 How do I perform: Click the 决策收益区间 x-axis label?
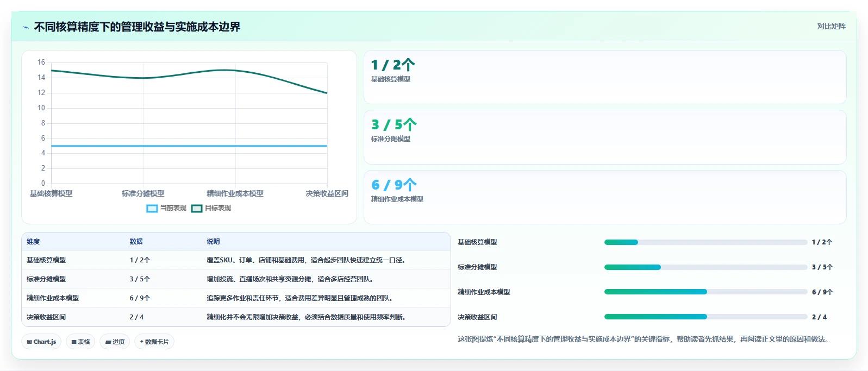point(327,193)
